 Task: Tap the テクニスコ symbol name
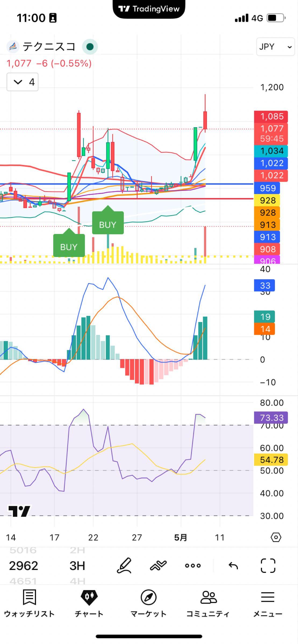(49, 47)
